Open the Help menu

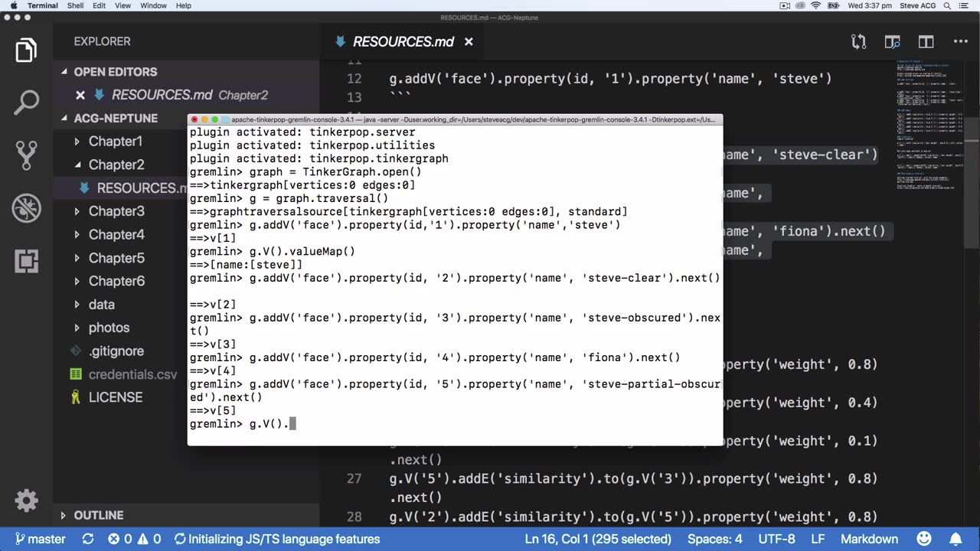[x=184, y=5]
